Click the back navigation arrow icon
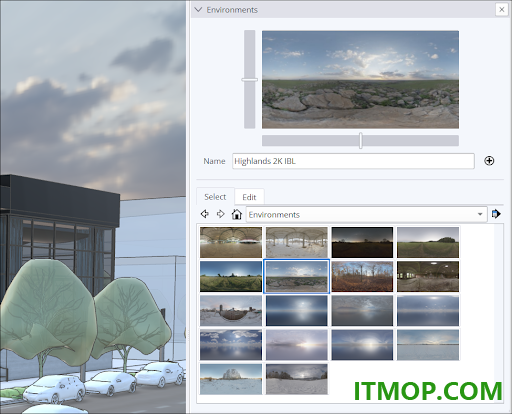512x414 pixels. pyautogui.click(x=205, y=214)
